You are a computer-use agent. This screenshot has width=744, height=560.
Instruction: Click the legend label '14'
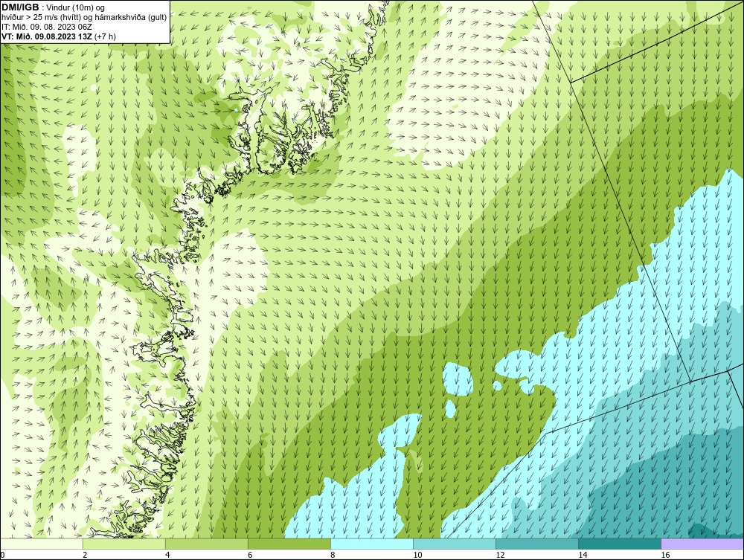[583, 555]
